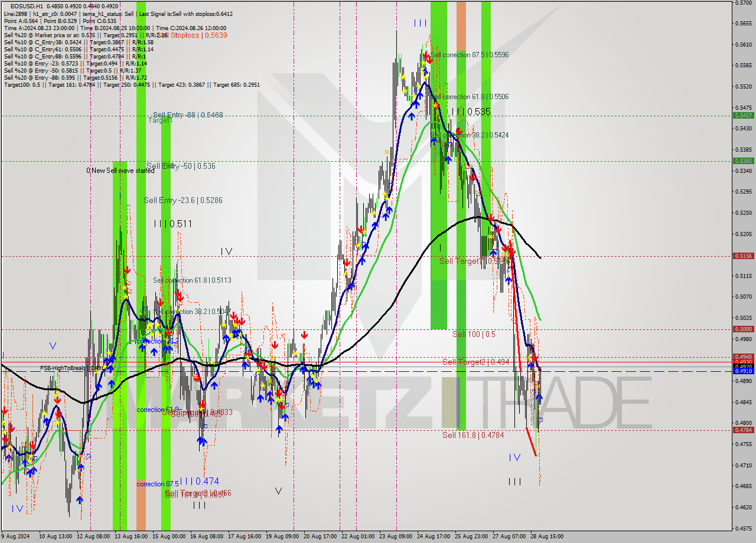Viewport: 756px width, 543px height.
Task: Click the 0.5070 price scale value
Action: [x=743, y=297]
